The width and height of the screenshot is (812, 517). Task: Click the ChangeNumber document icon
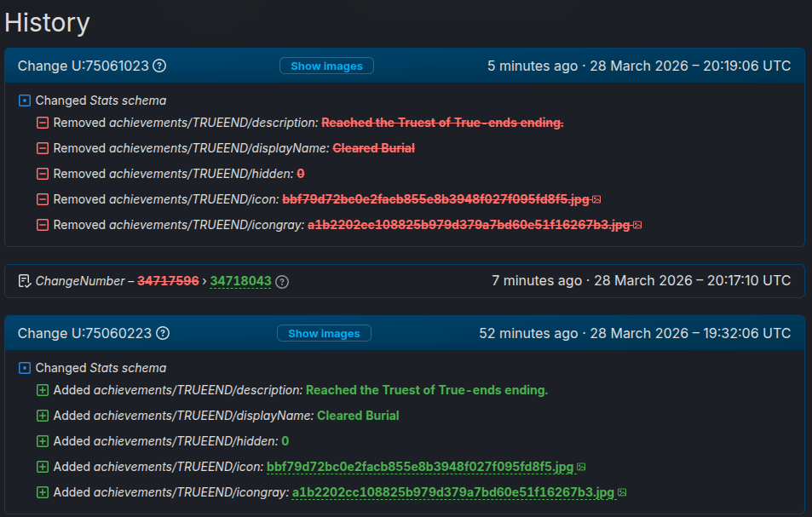point(25,281)
